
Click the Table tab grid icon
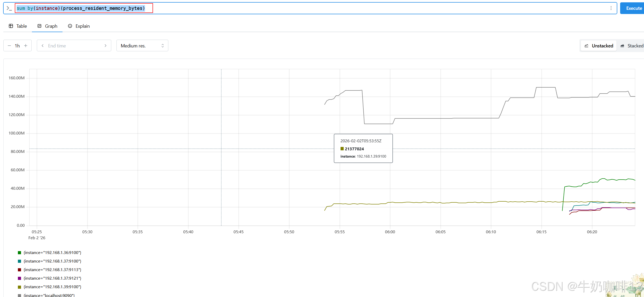click(11, 26)
